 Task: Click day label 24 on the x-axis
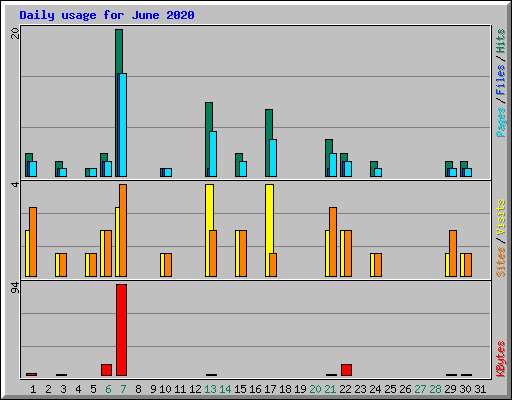(375, 389)
